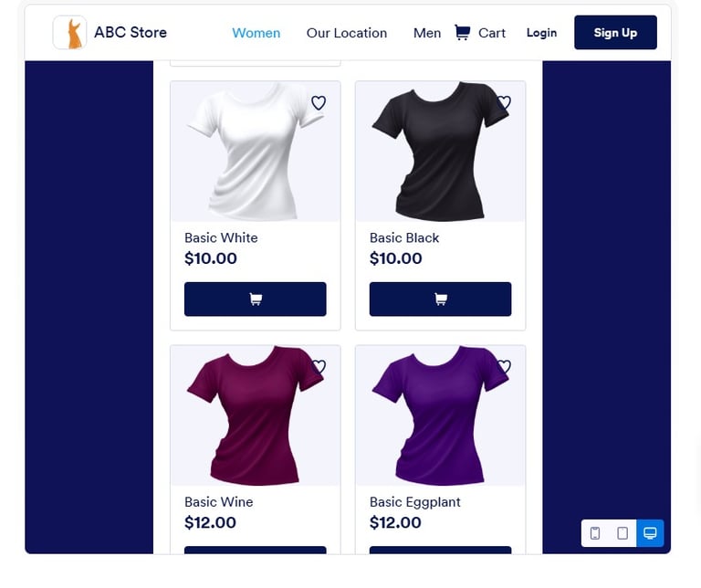
Task: Open the Basic Eggplant shirt image
Action: (440, 415)
